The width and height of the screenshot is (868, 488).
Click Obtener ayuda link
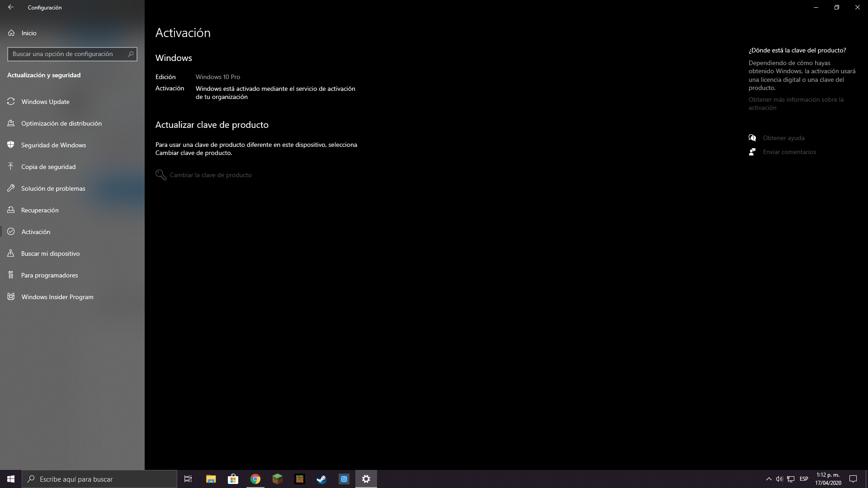point(783,138)
